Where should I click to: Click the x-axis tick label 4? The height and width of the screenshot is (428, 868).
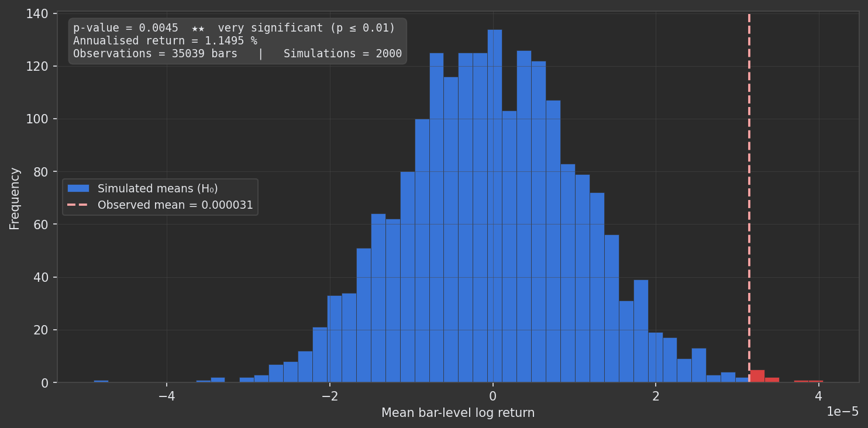point(819,396)
